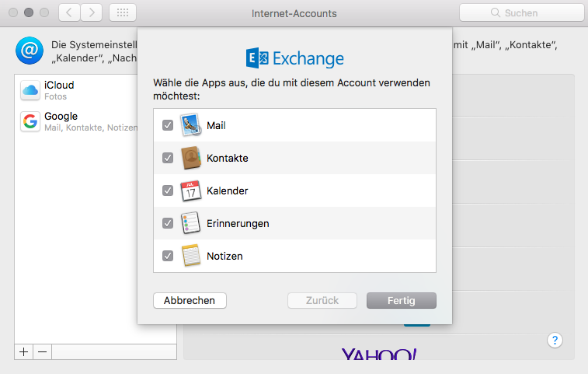Click the window's gray close button
The height and width of the screenshot is (374, 588).
[13, 12]
